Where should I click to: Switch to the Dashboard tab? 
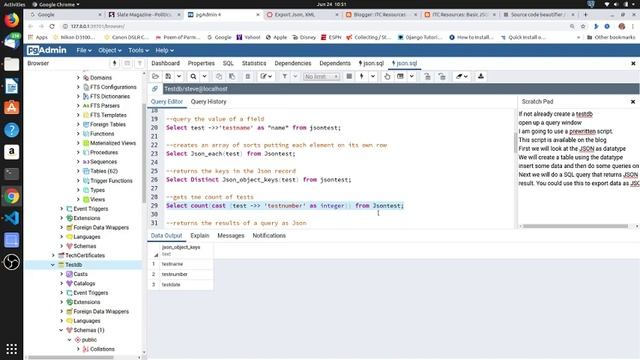pos(165,63)
